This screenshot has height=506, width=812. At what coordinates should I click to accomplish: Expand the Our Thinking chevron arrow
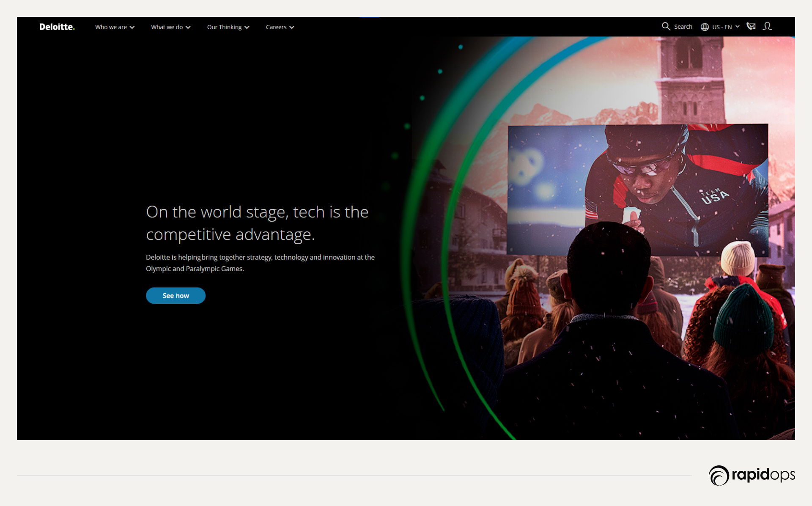pyautogui.click(x=247, y=27)
